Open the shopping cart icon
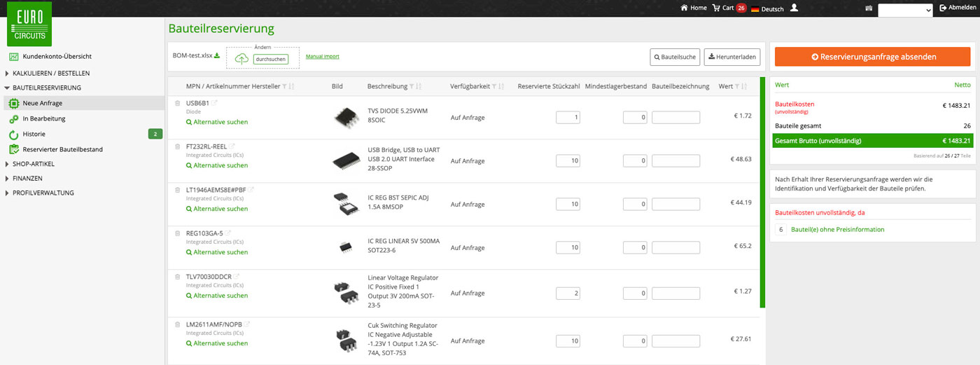Screen dimensions: 980x365 pos(715,8)
